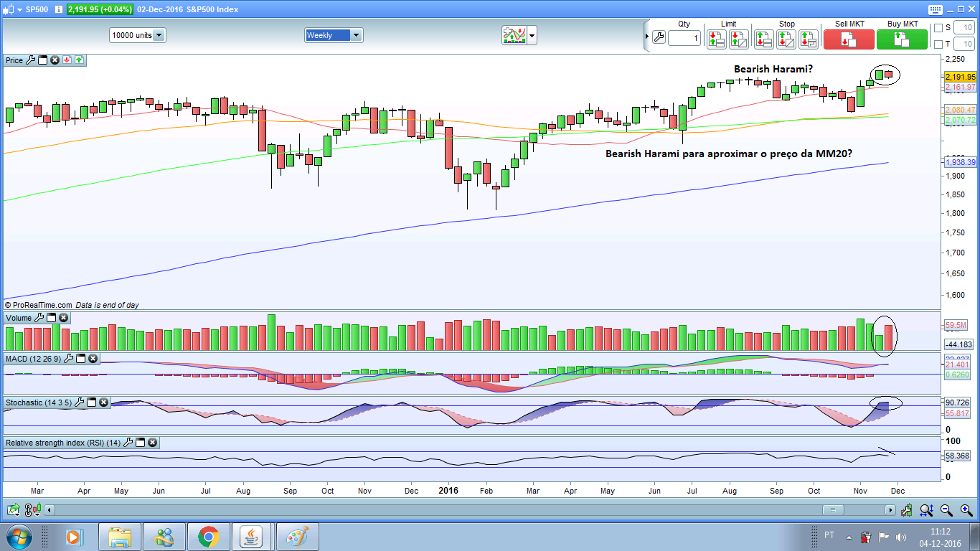Click the ProRealTime.com link text
Image resolution: width=980 pixels, height=551 pixels.
[x=42, y=305]
